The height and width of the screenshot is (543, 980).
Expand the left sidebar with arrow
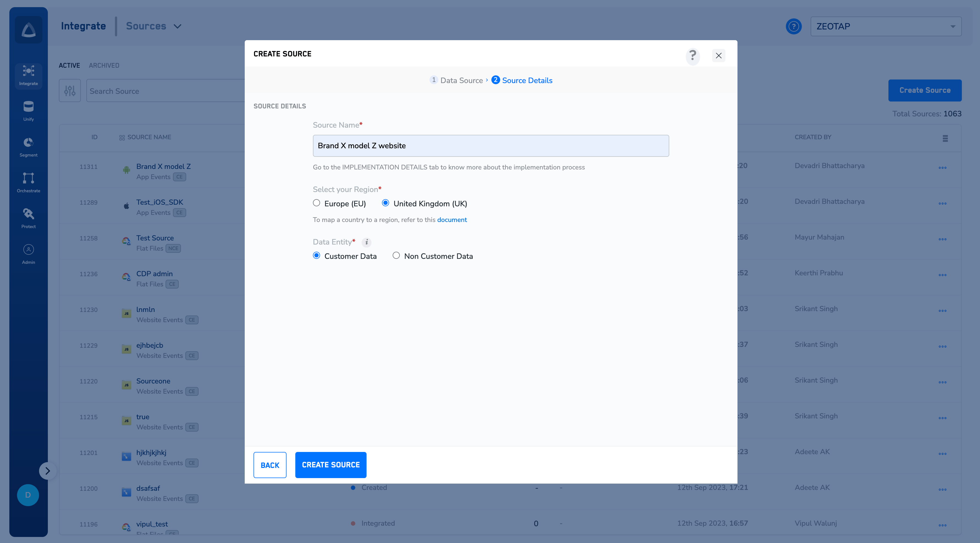(48, 471)
